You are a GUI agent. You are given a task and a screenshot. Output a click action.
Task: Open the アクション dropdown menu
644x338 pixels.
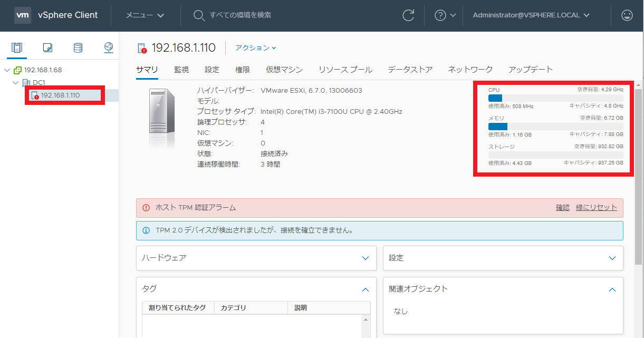click(x=256, y=48)
